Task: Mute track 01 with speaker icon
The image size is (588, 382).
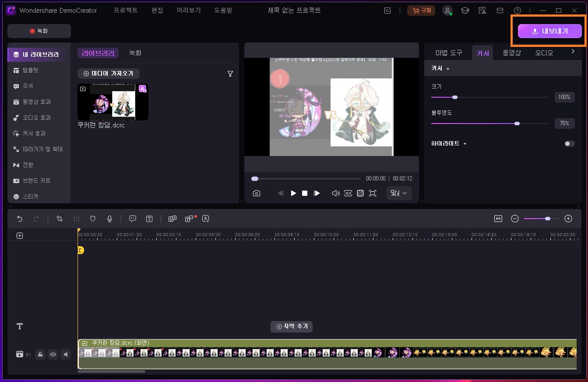Action: click(x=66, y=354)
